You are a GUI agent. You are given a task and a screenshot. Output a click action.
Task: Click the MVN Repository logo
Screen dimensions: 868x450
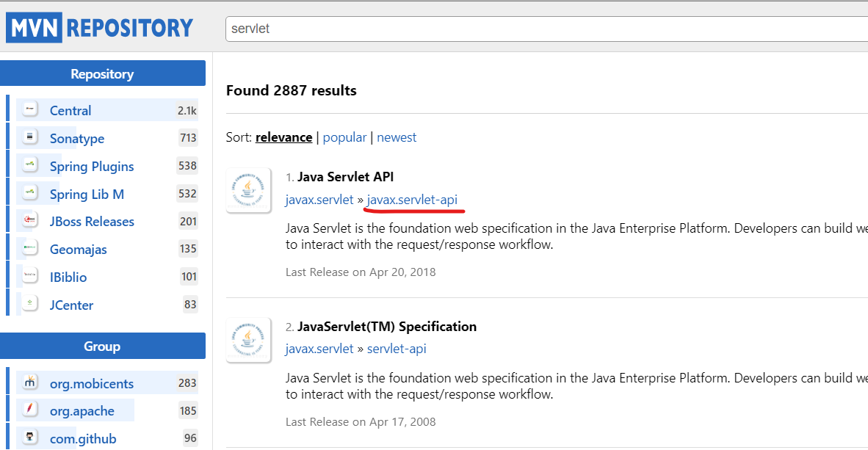[x=100, y=28]
